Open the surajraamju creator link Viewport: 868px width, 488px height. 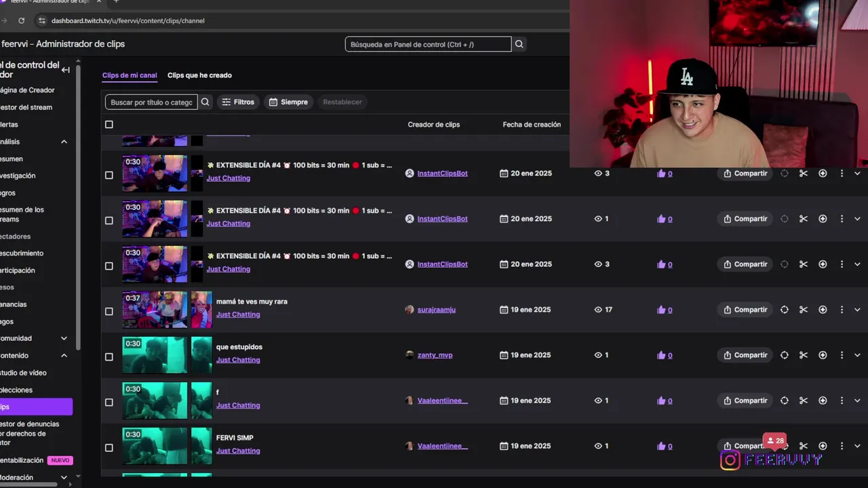[x=436, y=310]
